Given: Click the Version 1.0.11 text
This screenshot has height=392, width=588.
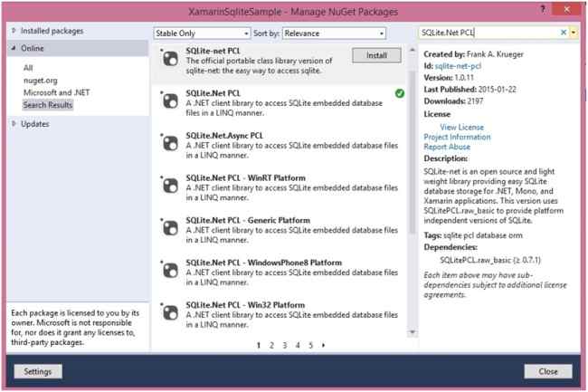Looking at the screenshot, I should click(x=449, y=78).
